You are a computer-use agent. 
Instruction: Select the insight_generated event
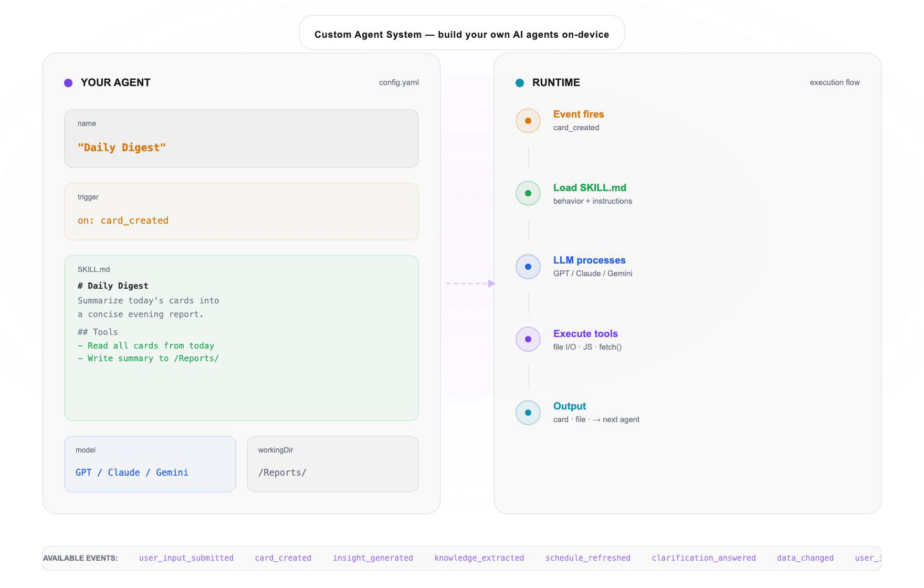373,558
